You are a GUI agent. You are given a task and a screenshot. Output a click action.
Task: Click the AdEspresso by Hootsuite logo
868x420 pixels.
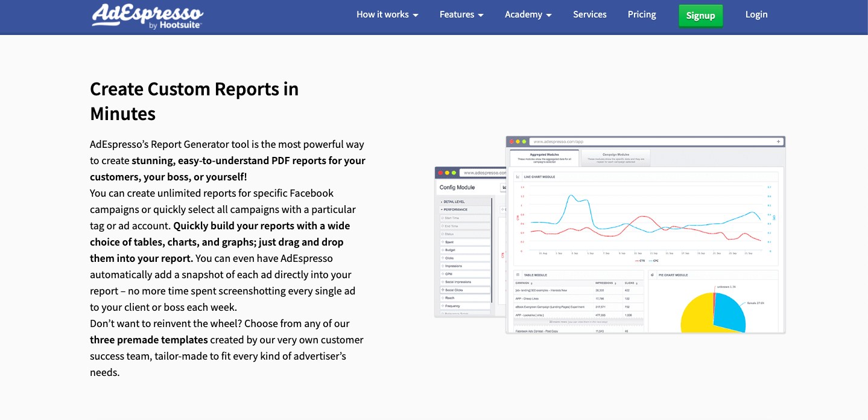tap(148, 16)
